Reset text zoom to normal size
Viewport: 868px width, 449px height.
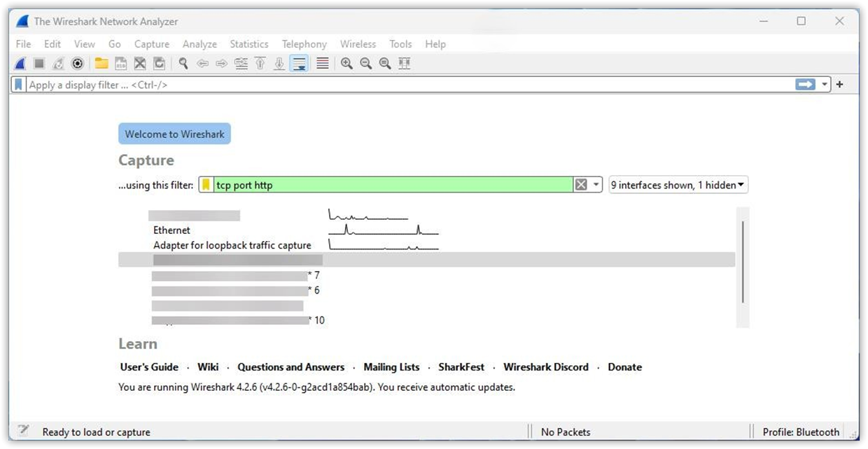click(x=385, y=64)
